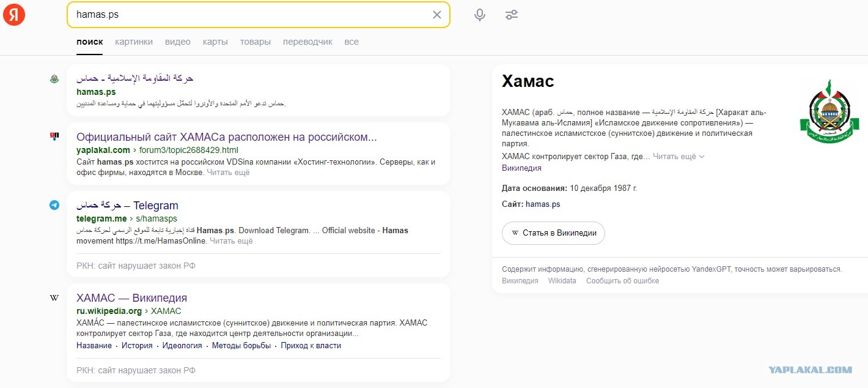Click the Telegram favicon icon
This screenshot has width=868, height=388.
pyautogui.click(x=54, y=205)
